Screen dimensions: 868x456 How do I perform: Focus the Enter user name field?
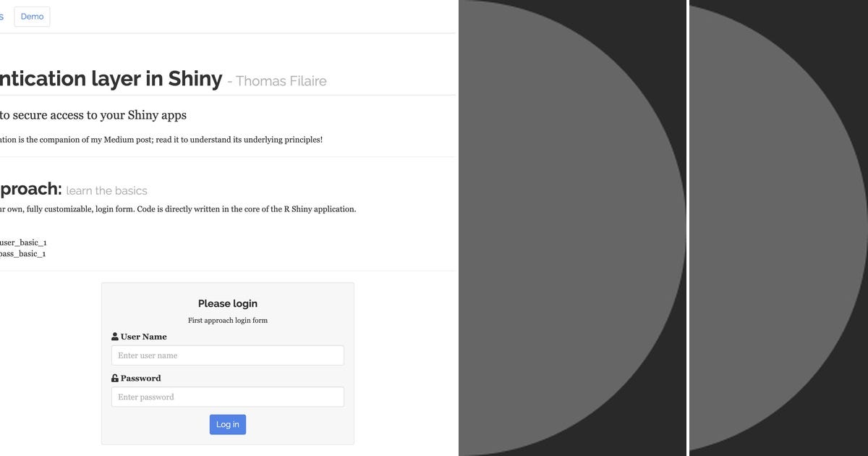[x=227, y=355]
